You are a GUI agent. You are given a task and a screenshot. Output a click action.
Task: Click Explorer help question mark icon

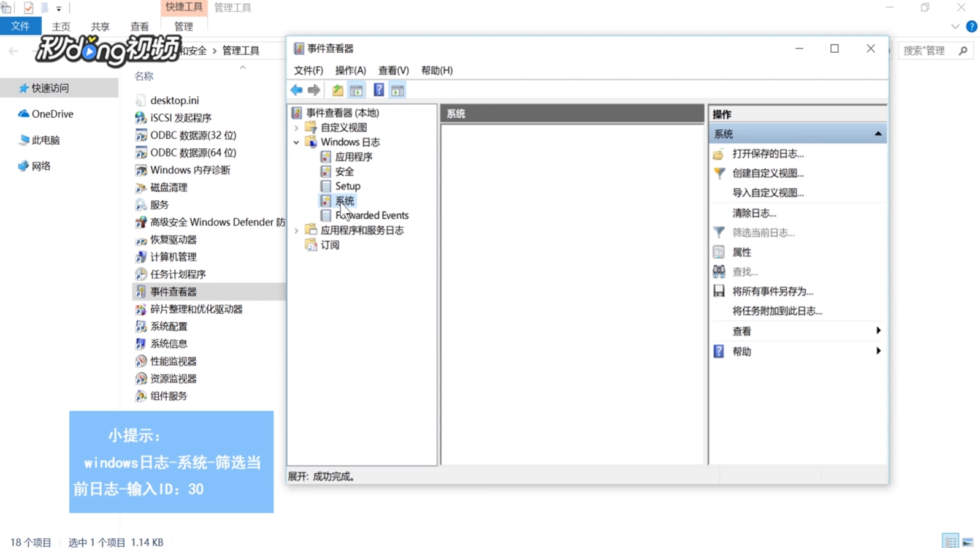(971, 26)
